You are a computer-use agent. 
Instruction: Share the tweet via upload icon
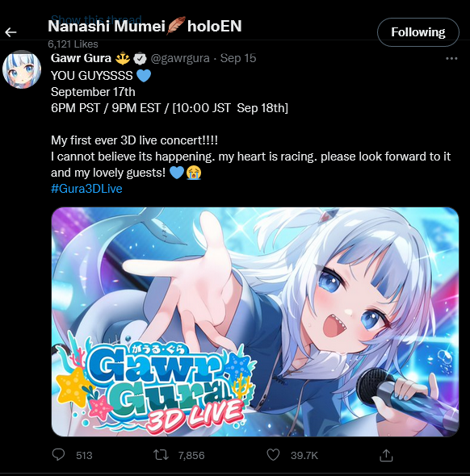point(386,455)
